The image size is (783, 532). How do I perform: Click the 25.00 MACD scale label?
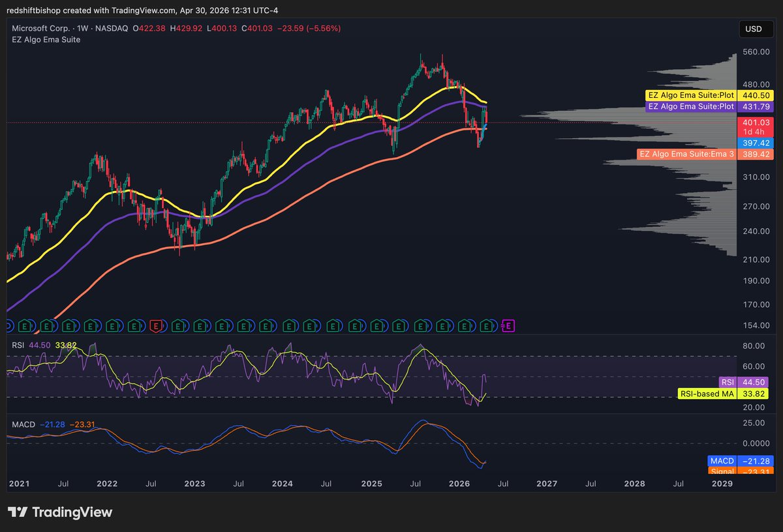pyautogui.click(x=754, y=422)
